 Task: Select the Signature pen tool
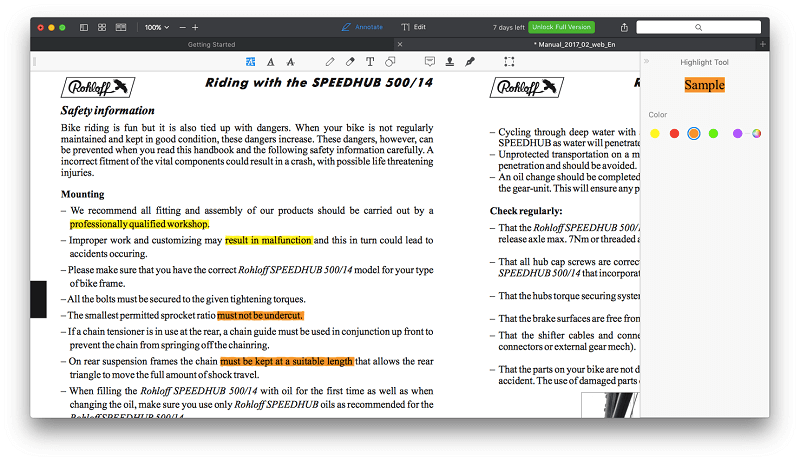(470, 62)
